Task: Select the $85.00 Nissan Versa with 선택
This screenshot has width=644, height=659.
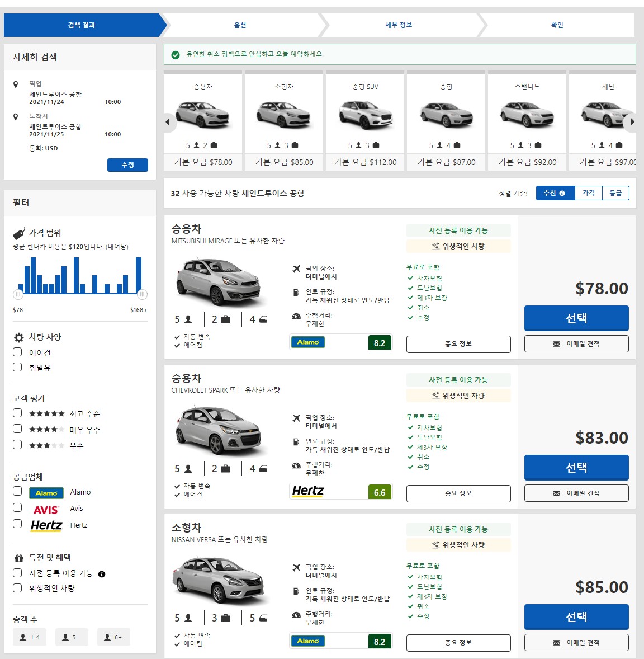Action: pos(576,617)
